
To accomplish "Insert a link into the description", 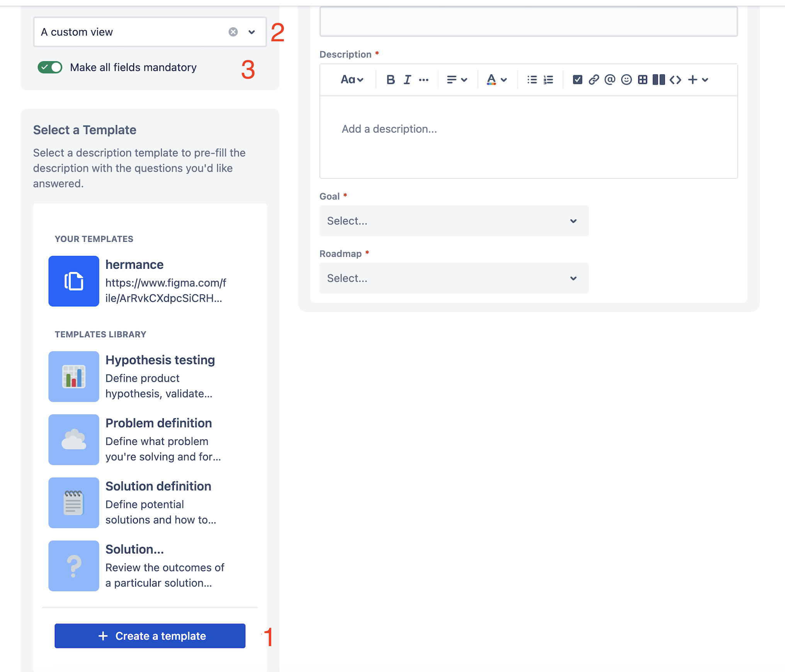I will [594, 80].
